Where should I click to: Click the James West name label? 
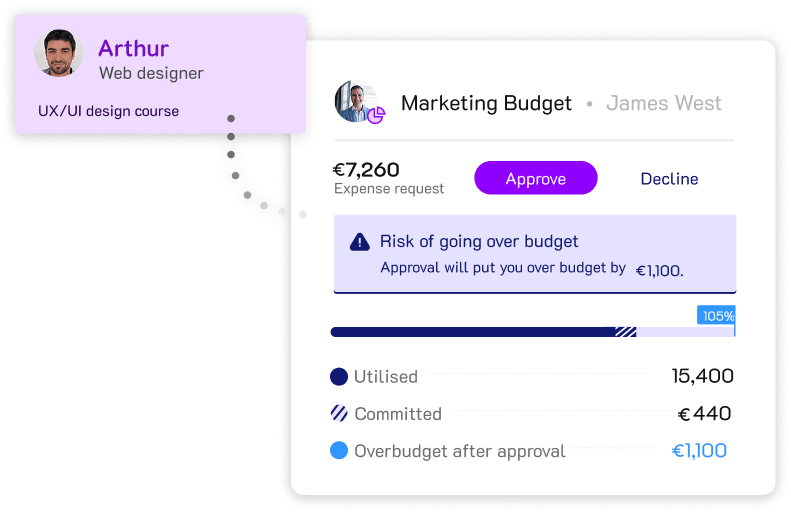pyautogui.click(x=663, y=103)
